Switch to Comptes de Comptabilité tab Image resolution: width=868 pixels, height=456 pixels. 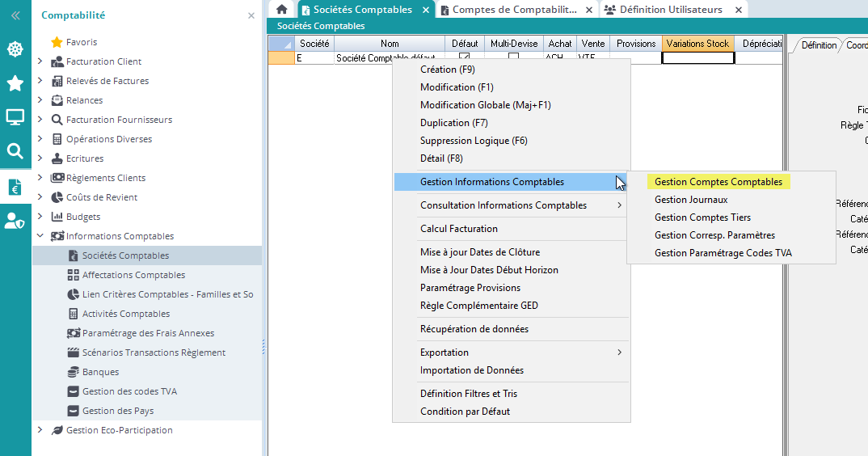coord(514,10)
